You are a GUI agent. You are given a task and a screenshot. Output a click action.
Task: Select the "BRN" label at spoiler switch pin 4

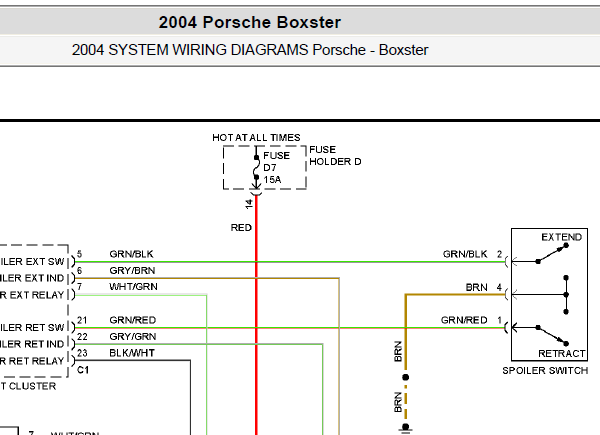pyautogui.click(x=476, y=287)
